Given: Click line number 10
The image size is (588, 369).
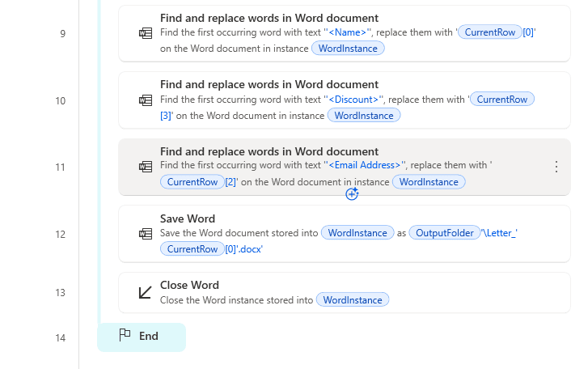Looking at the screenshot, I should [61, 101].
